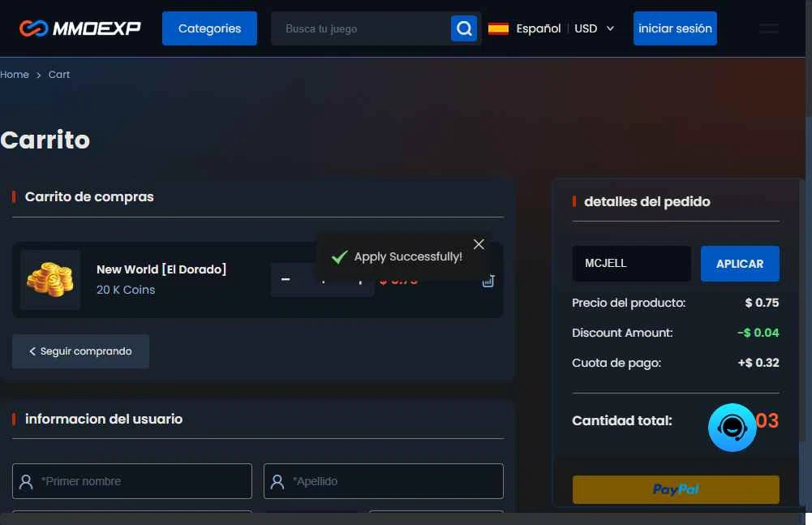Click the Spanish flag icon

pos(498,28)
